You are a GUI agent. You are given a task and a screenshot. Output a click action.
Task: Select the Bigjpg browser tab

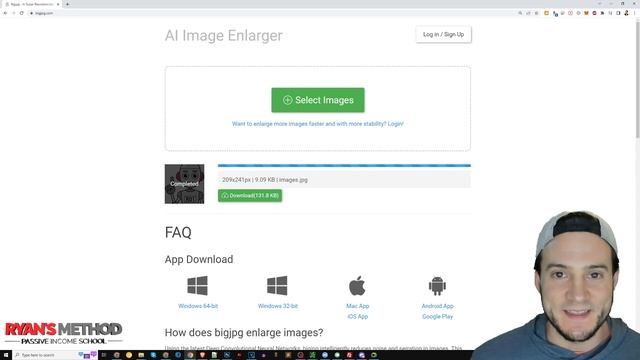point(32,4)
